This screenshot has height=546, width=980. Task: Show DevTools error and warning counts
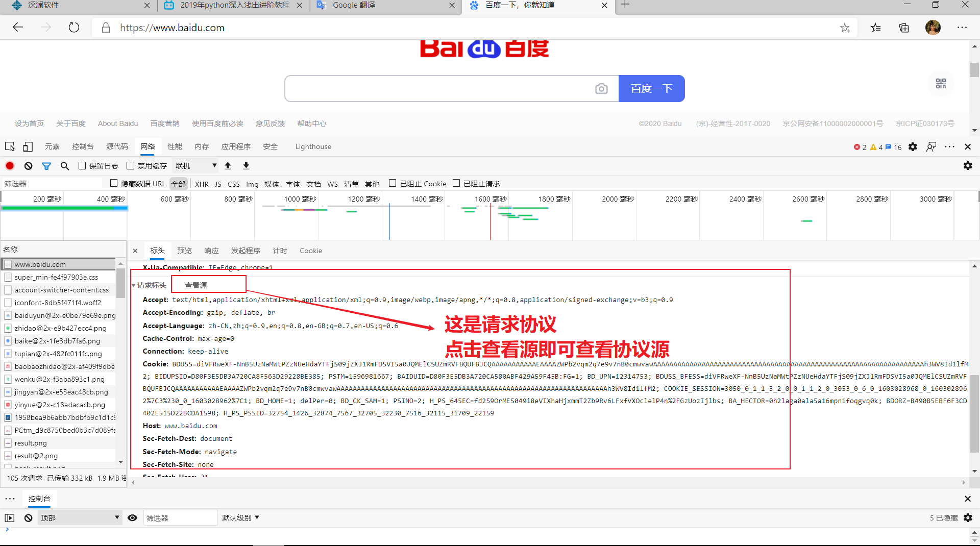877,147
